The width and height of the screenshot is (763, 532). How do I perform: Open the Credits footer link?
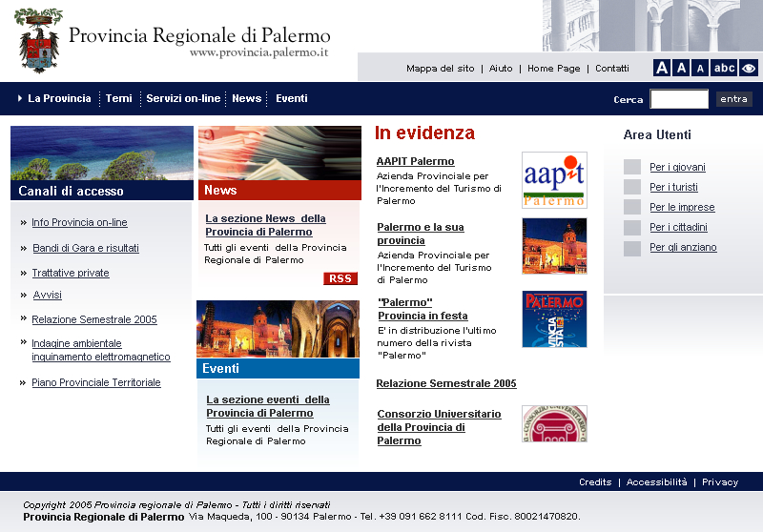595,481
